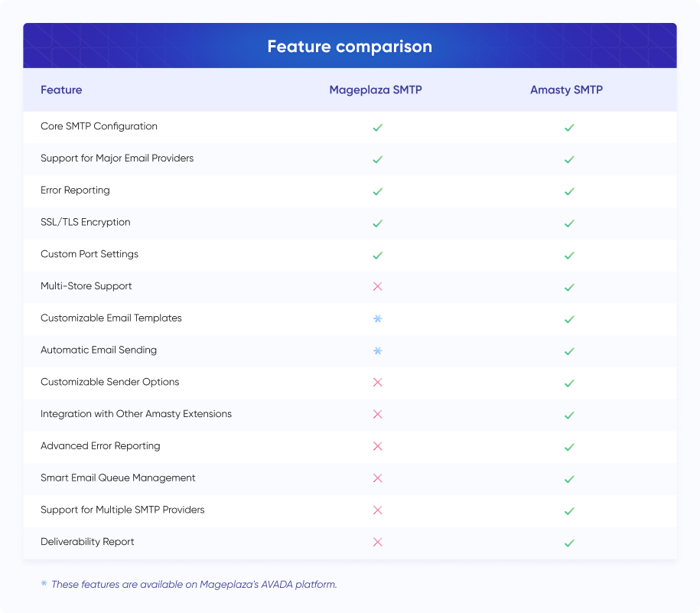Click red X for Customizable Sender Options

point(378,382)
